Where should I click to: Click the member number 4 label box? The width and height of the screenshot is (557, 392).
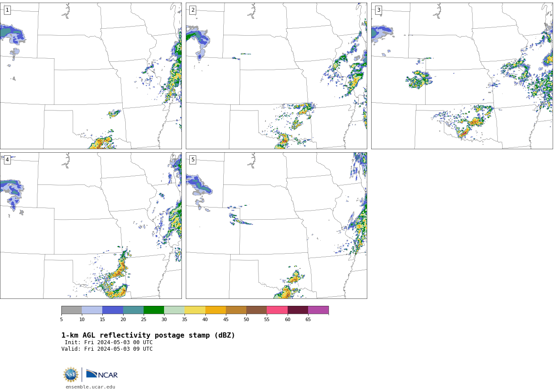click(7, 160)
